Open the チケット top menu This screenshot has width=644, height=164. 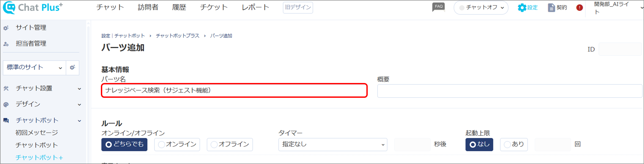(214, 7)
